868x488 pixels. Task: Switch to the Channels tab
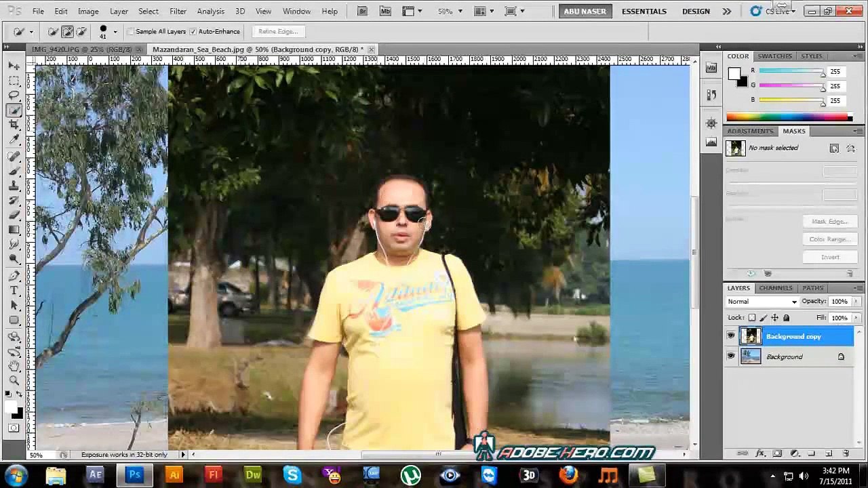[x=776, y=288]
